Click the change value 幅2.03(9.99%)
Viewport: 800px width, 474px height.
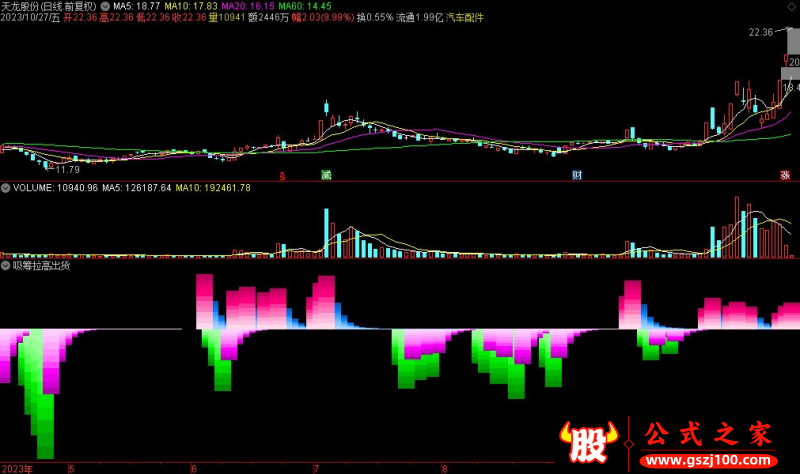323,18
